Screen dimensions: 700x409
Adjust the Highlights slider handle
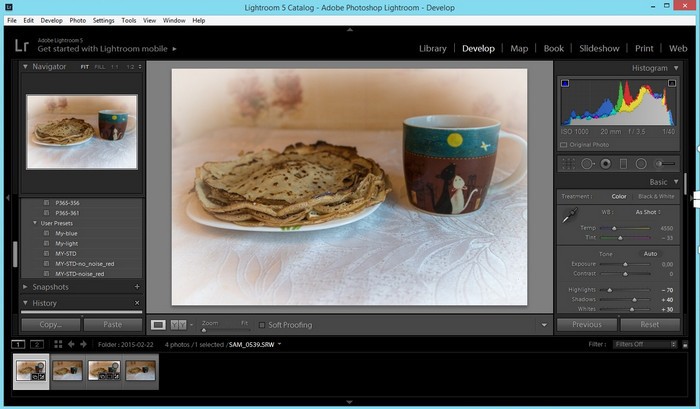click(609, 290)
